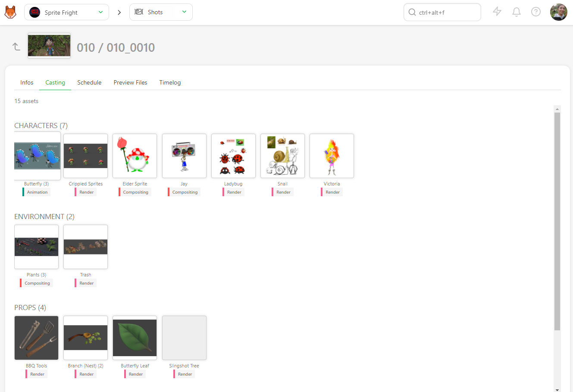
Task: Click the shot 010_0010 preview thumbnail
Action: [x=49, y=46]
